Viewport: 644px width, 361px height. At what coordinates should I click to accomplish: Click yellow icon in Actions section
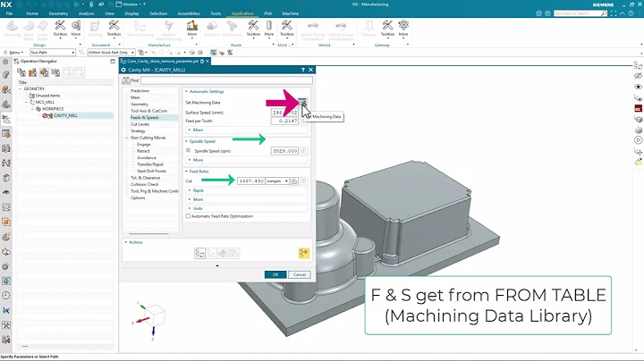coord(303,254)
